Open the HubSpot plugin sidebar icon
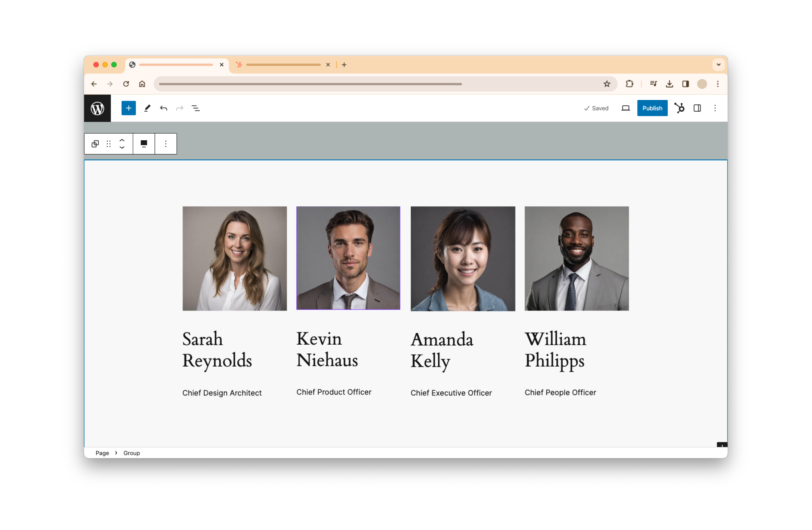The image size is (812, 530). click(679, 108)
